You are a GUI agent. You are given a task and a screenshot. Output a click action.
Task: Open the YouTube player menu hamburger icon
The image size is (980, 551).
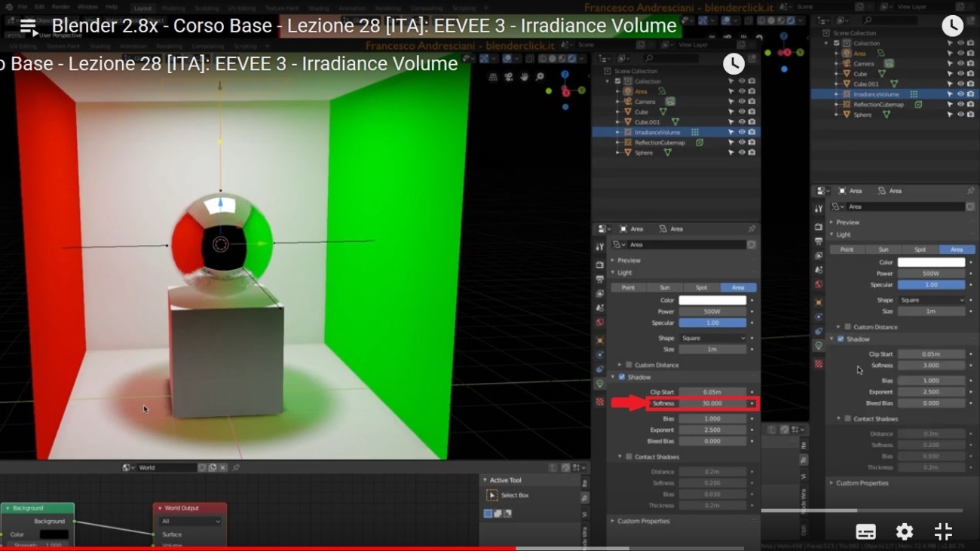tap(29, 26)
